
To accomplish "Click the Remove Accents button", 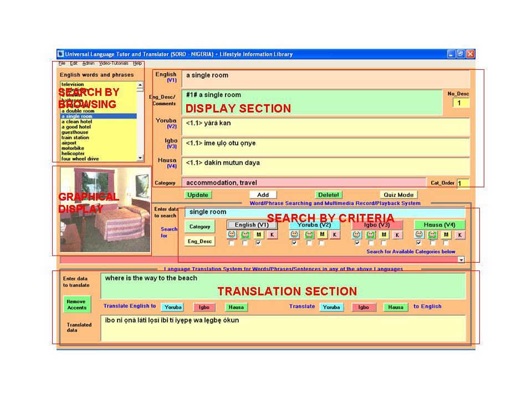I will (77, 305).
